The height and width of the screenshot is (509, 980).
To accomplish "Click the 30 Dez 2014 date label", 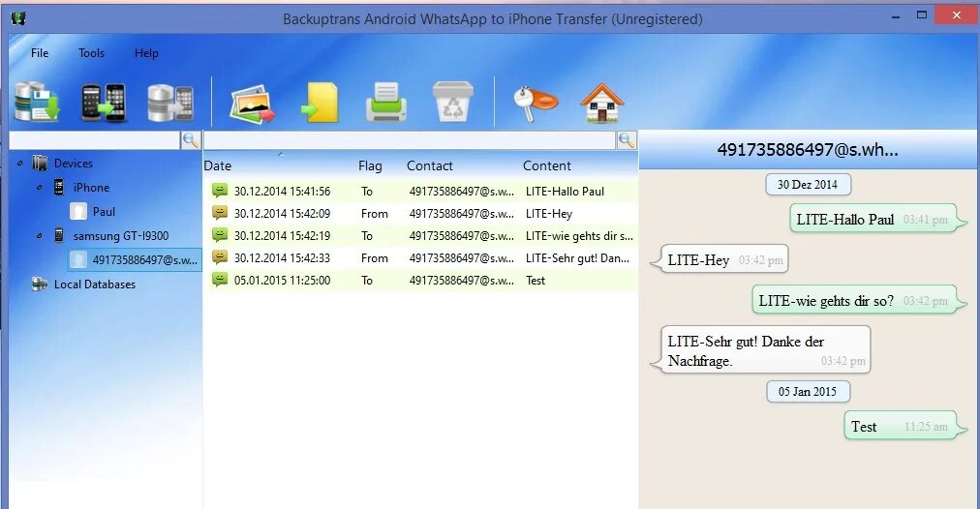I will pos(808,184).
